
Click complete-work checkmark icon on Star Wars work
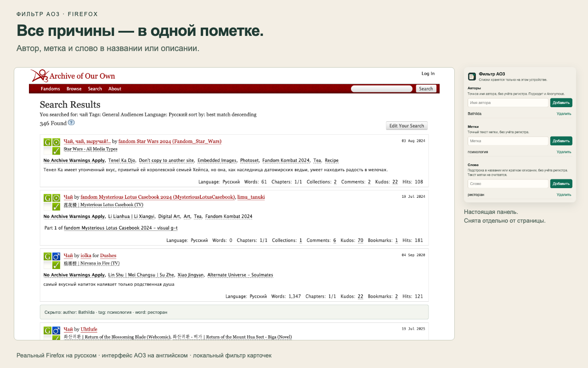coord(57,151)
